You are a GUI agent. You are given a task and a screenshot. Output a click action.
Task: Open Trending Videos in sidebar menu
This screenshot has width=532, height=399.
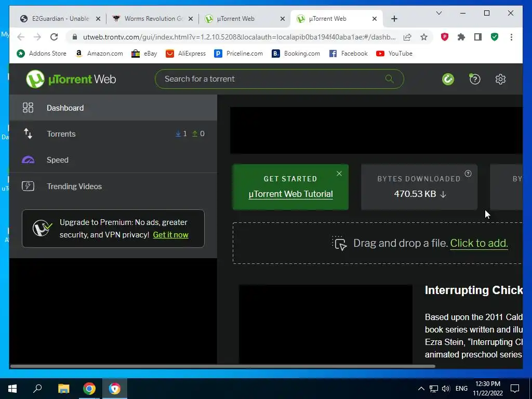pyautogui.click(x=113, y=186)
